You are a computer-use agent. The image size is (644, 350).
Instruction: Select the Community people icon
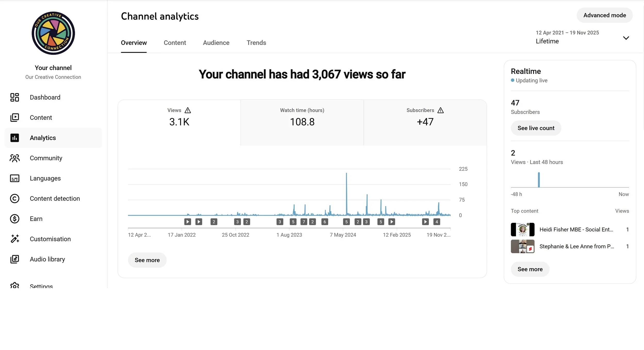pyautogui.click(x=15, y=158)
